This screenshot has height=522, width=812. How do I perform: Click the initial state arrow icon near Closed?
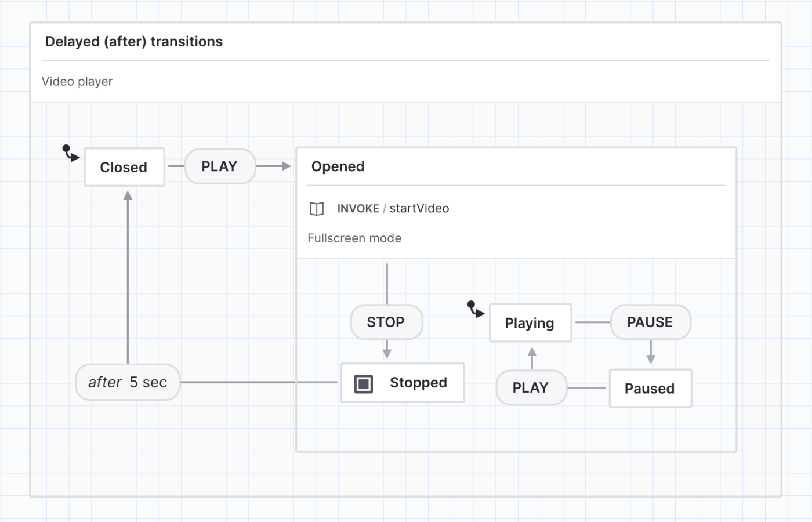[x=69, y=154]
